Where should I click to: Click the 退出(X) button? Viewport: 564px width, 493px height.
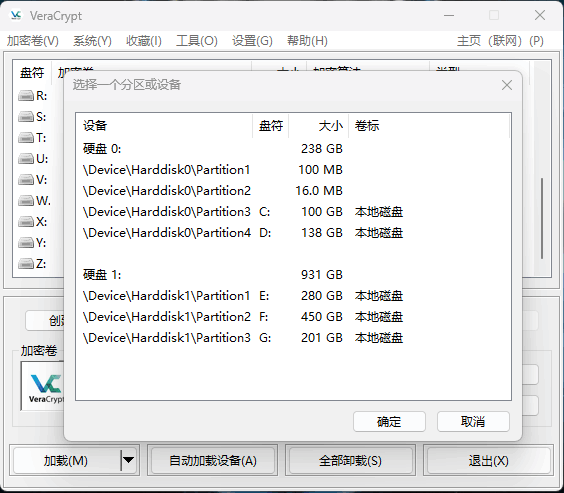coord(488,461)
